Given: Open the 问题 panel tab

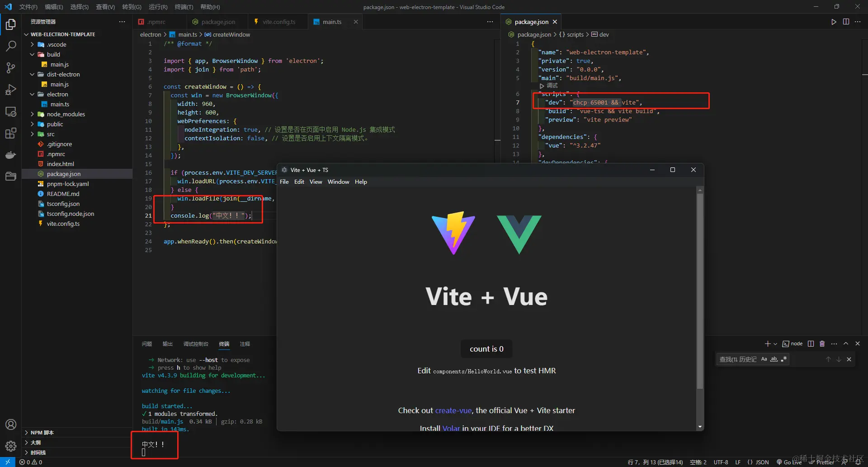Looking at the screenshot, I should 147,344.
